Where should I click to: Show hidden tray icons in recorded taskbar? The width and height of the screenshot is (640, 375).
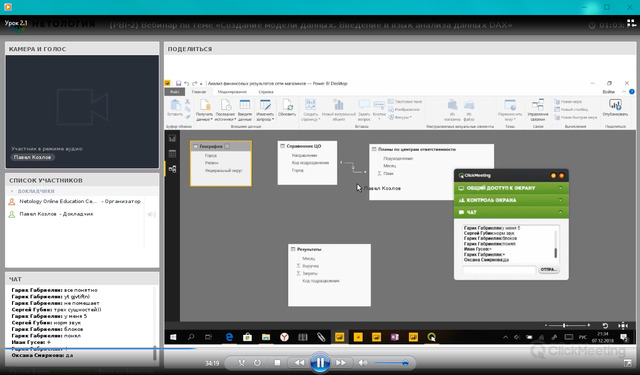click(505, 337)
